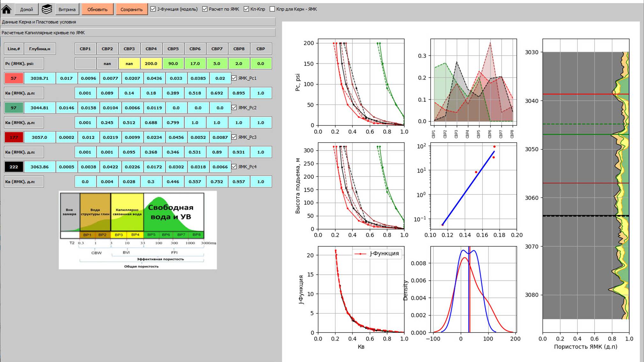This screenshot has height=362, width=644.
Task: Click the Pc field showing 200.0
Action: (x=151, y=64)
